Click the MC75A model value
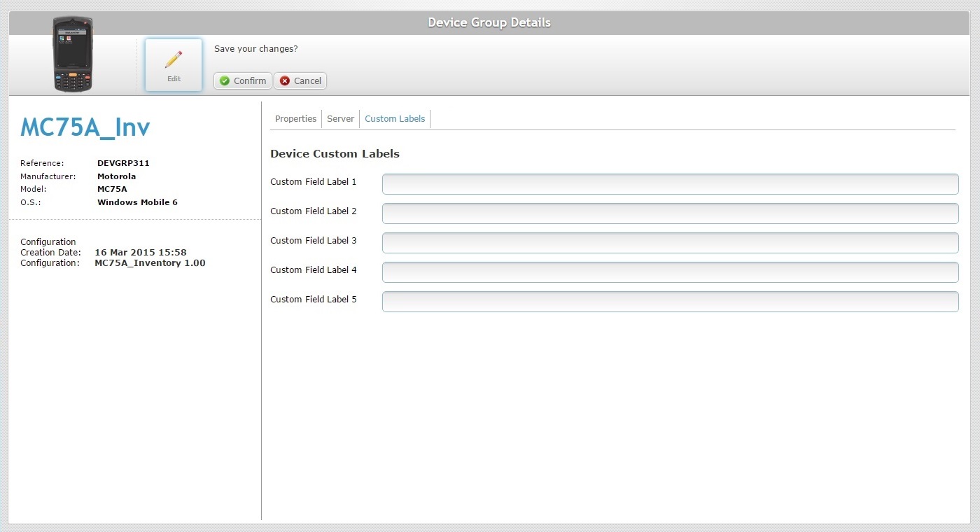 point(112,189)
